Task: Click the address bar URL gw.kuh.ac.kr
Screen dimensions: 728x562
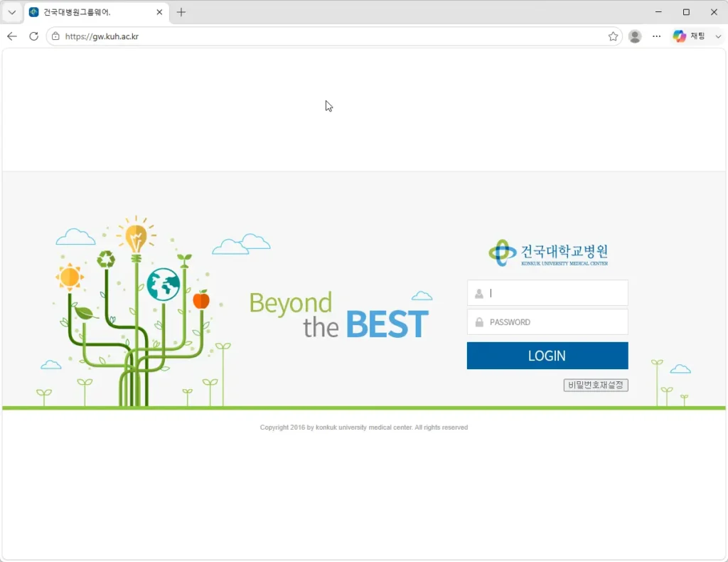Action: (102, 36)
